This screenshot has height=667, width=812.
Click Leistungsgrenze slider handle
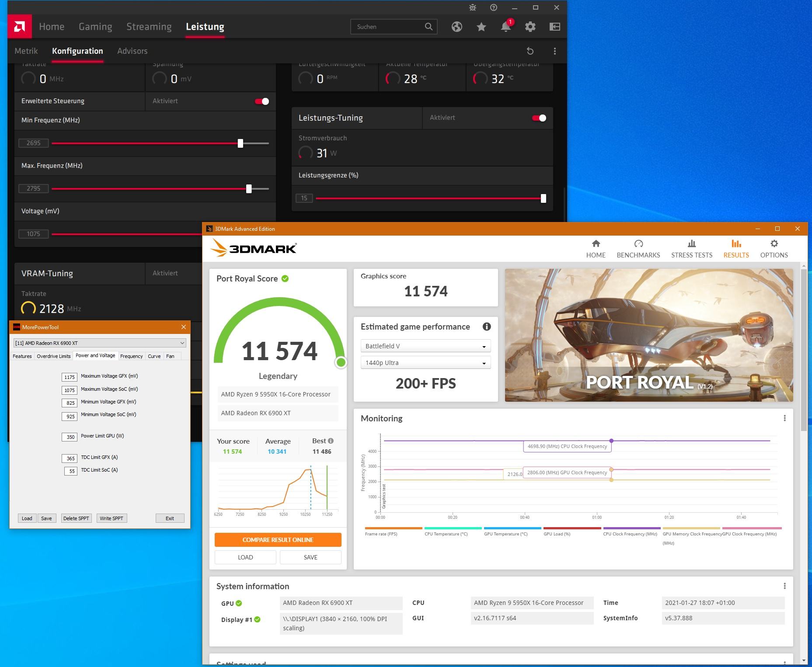544,198
